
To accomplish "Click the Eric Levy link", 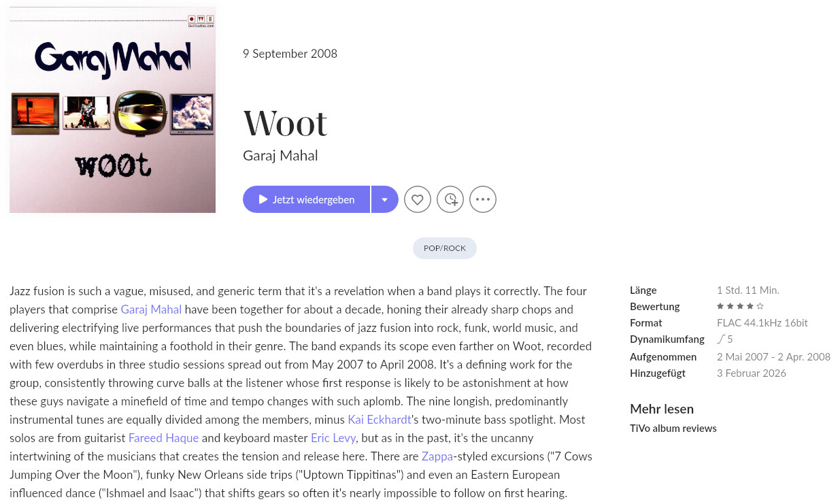I will pyautogui.click(x=333, y=438).
